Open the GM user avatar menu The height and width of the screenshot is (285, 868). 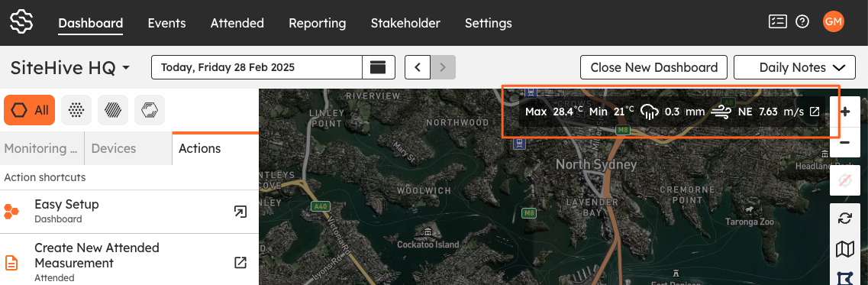coord(833,21)
